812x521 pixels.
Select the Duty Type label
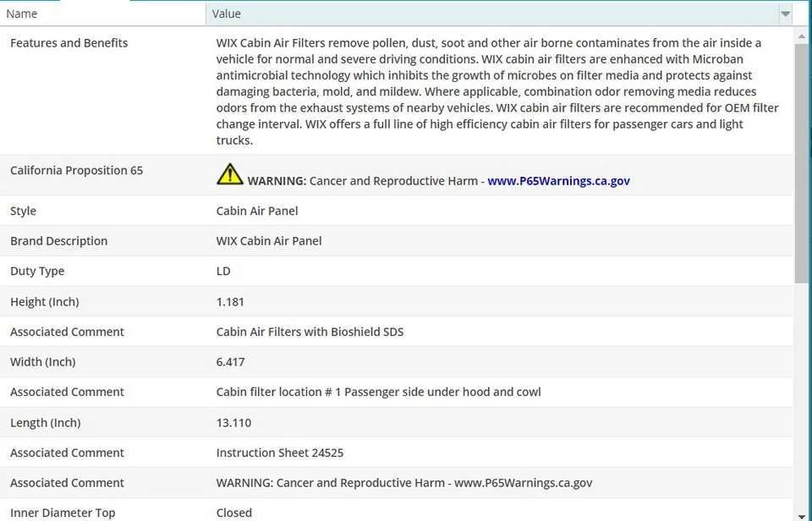click(37, 271)
